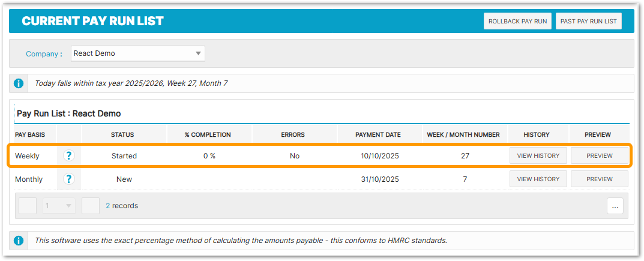Preview the Monthly pay run
This screenshot has height=261, width=644.
coord(599,179)
